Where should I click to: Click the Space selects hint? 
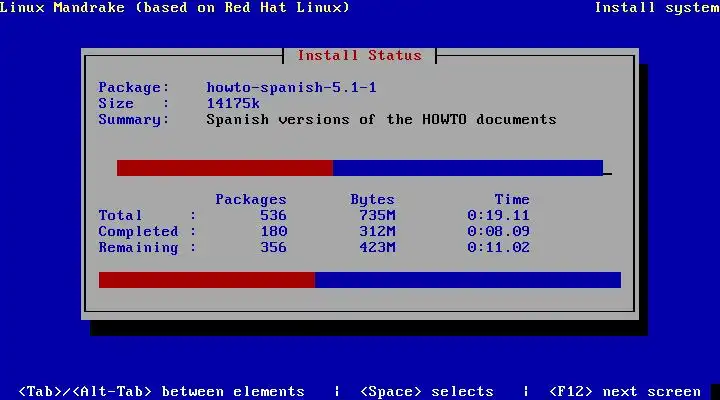[427, 391]
